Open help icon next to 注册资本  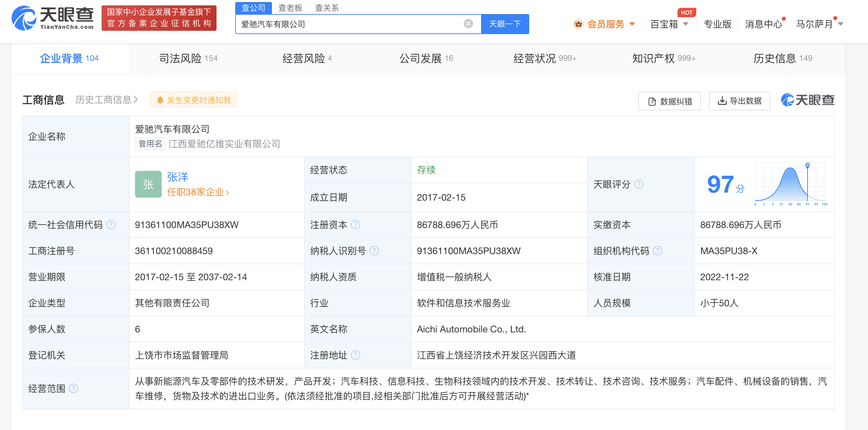point(355,225)
